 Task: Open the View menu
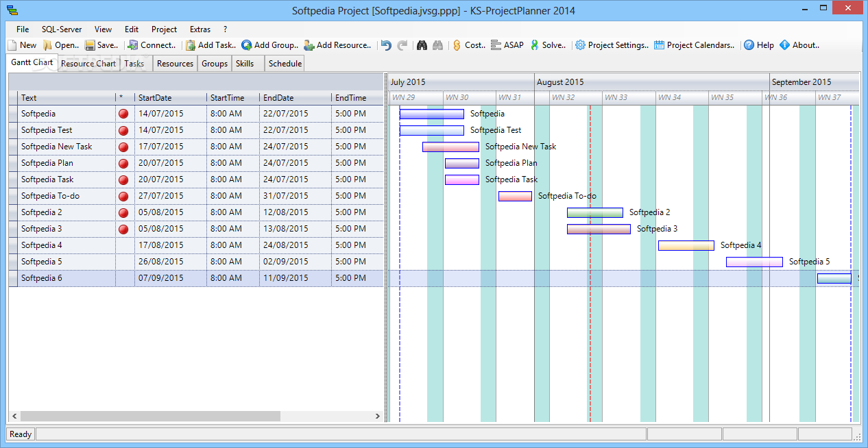[x=103, y=29]
